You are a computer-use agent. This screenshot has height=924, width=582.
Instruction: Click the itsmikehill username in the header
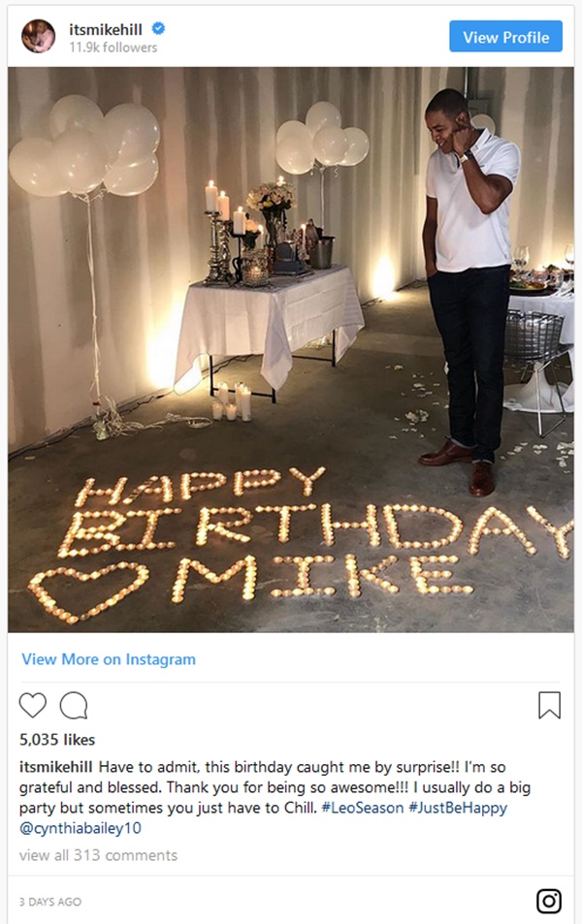click(x=107, y=30)
